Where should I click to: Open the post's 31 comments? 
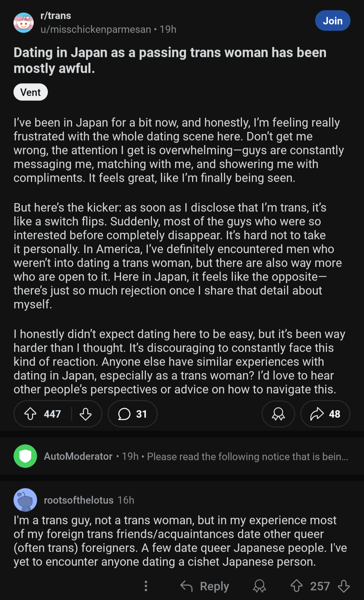[132, 414]
